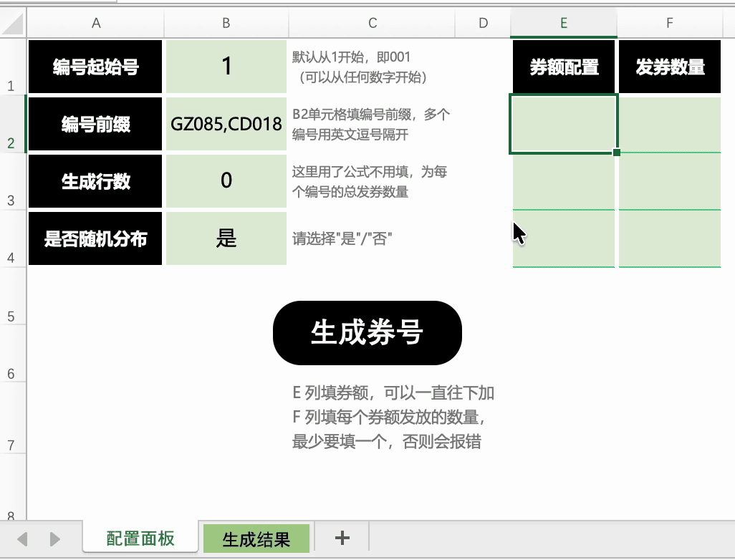Select row 1 header
Image resolution: width=735 pixels, height=560 pixels.
(13, 66)
